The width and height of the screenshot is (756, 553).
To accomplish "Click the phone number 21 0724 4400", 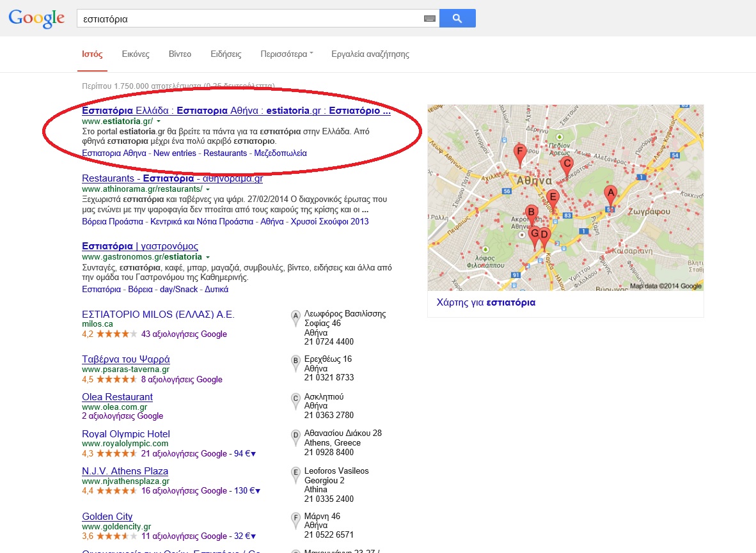I will click(x=329, y=342).
